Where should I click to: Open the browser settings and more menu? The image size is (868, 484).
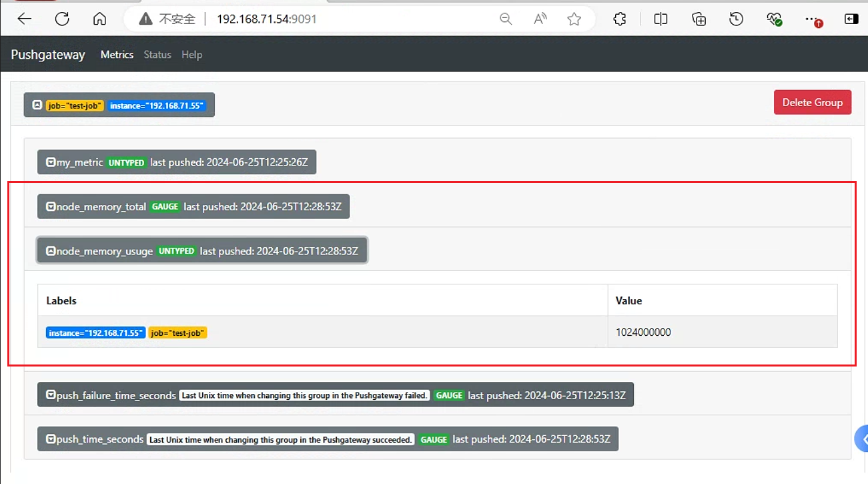click(813, 20)
